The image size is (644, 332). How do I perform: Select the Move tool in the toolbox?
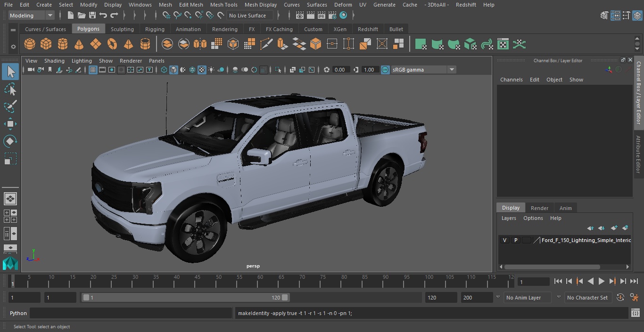tap(10, 124)
